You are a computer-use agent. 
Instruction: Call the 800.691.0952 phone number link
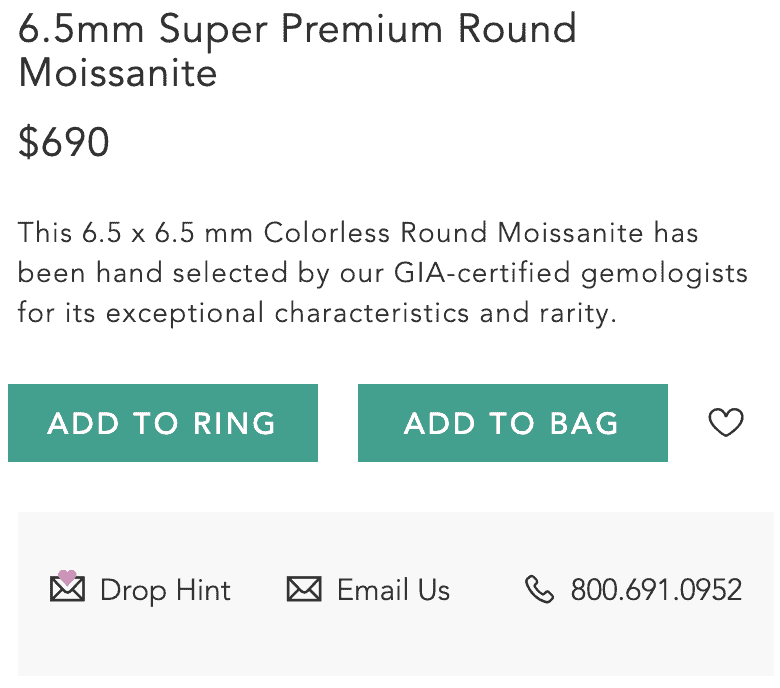(656, 590)
